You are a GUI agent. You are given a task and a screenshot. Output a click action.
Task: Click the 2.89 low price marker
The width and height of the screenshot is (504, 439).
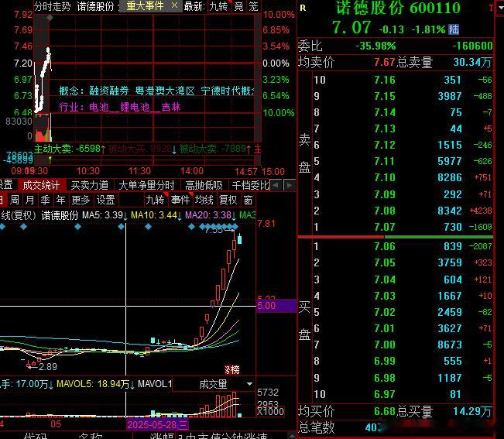(47, 366)
